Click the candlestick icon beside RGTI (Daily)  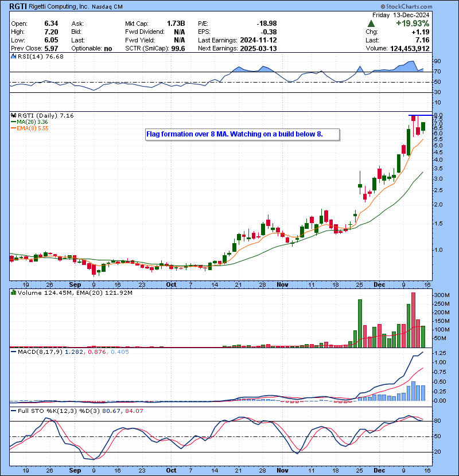(x=13, y=115)
